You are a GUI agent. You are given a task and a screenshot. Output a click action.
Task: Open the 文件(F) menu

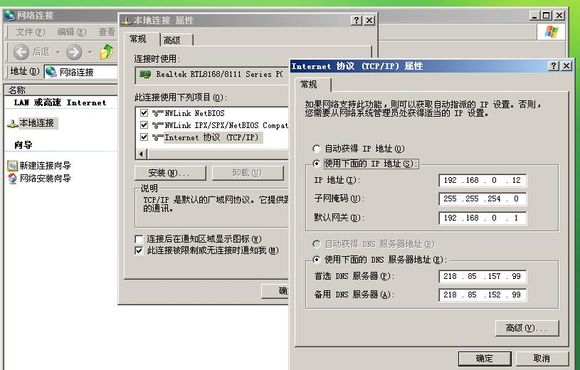coord(30,32)
